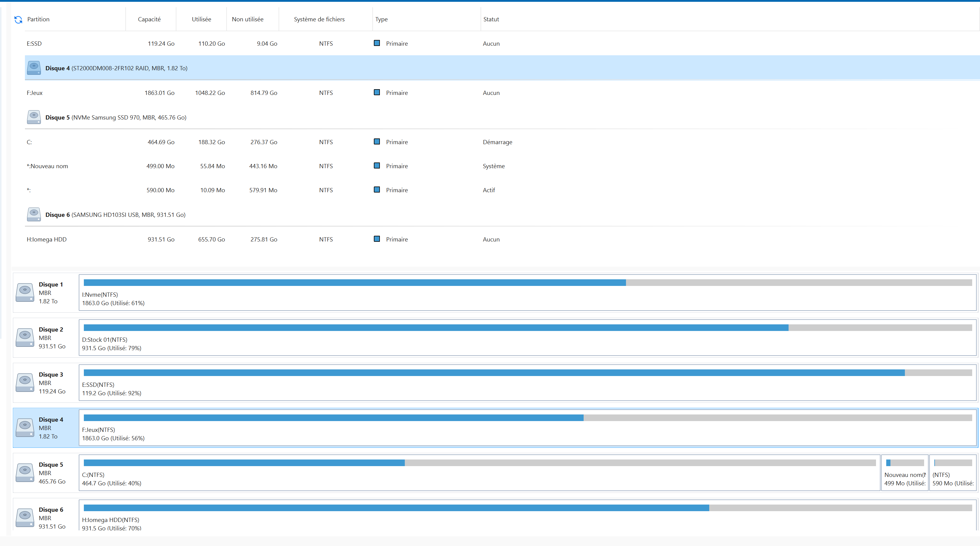Viewport: 980px width, 546px height.
Task: Select the E:SSD partition row
Action: (502, 43)
